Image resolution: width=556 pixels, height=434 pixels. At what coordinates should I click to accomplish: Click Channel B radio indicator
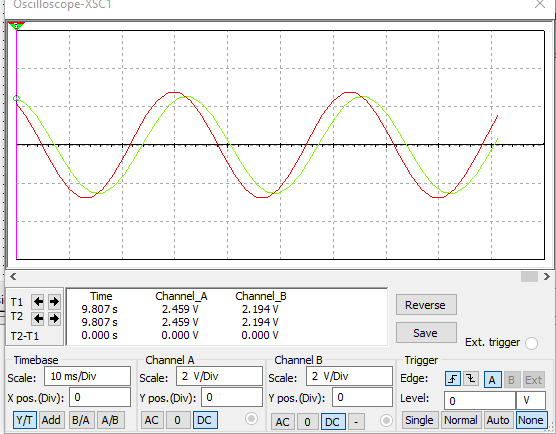pos(386,421)
